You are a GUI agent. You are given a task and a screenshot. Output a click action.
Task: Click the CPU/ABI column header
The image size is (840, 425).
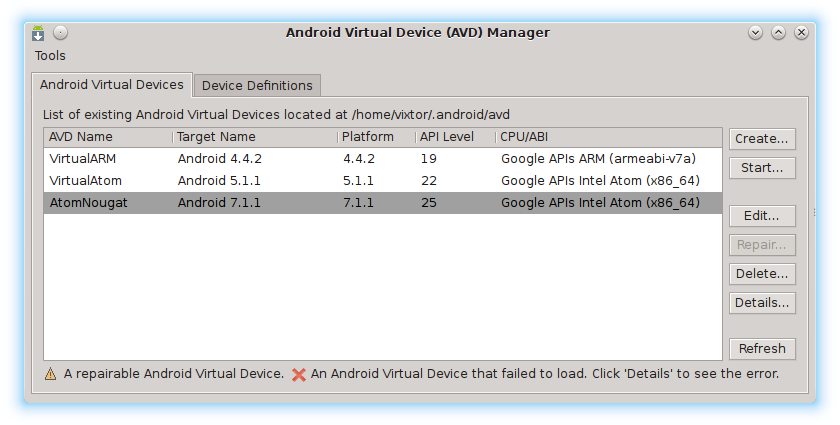tap(609, 137)
